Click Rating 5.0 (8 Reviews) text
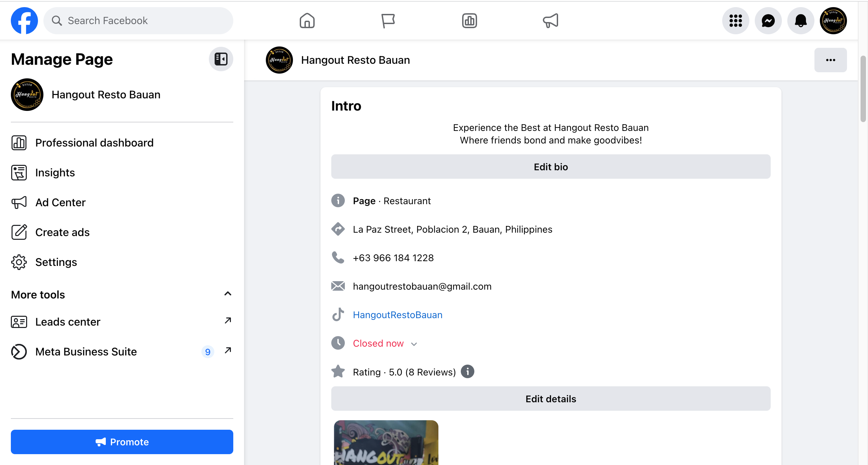Screen dimensions: 868x465 point(405,372)
